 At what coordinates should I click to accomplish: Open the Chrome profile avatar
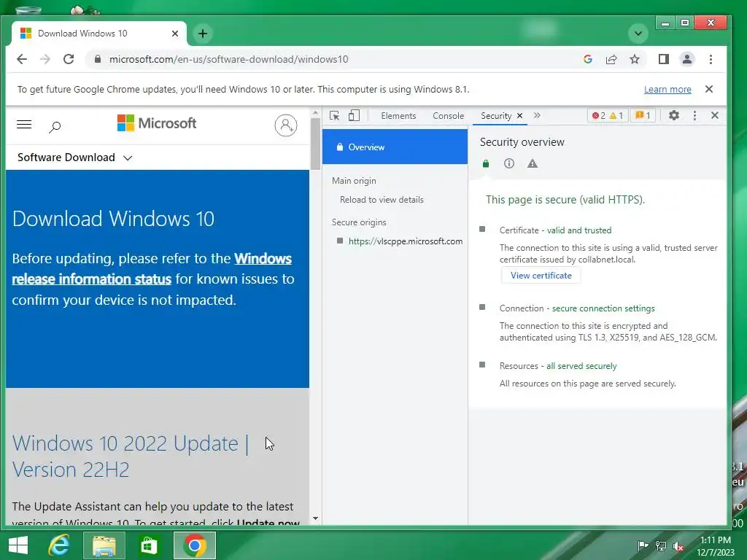687,59
